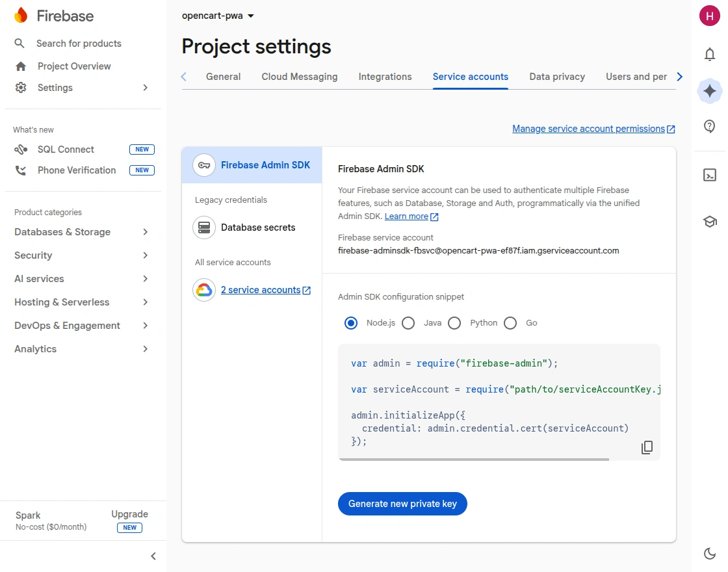
Task: Expand the Security category
Action: coord(81,255)
